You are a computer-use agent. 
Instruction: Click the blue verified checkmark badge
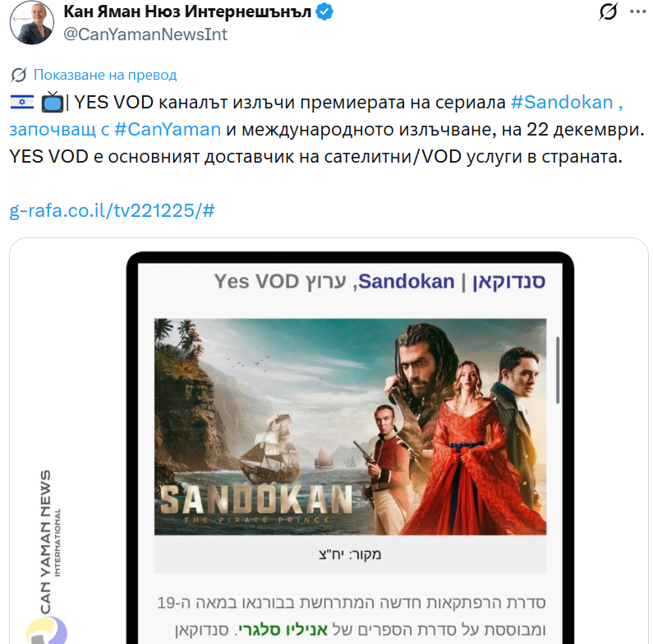[x=324, y=11]
